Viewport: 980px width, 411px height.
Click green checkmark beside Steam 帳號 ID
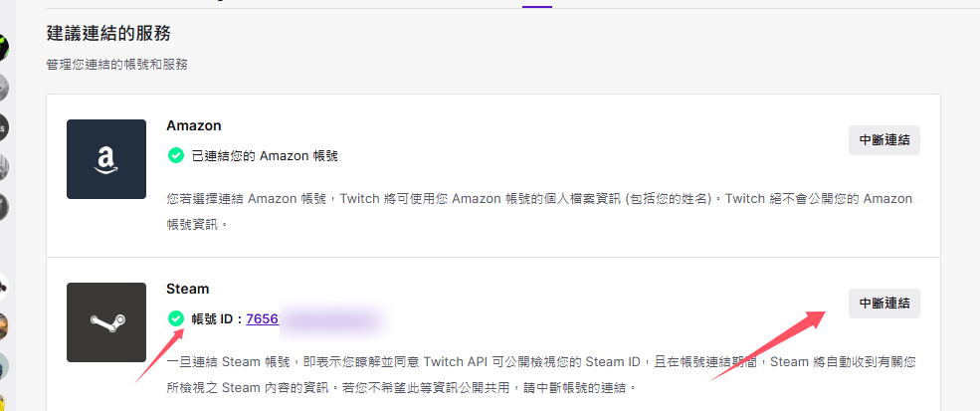pyautogui.click(x=176, y=319)
